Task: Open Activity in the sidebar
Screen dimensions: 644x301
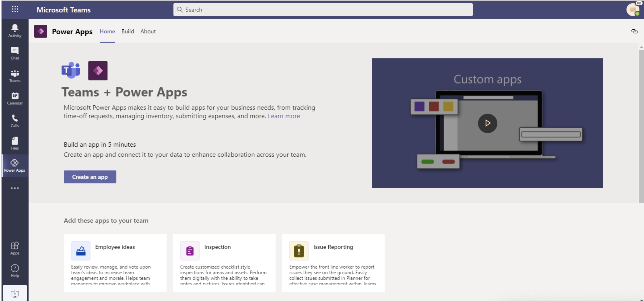Action: tap(15, 31)
